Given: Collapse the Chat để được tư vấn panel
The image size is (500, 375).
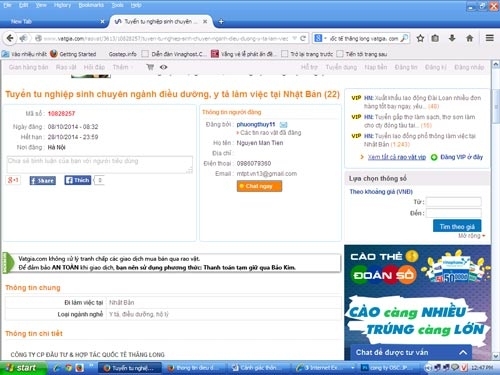Looking at the screenshot, I should click(x=463, y=352).
